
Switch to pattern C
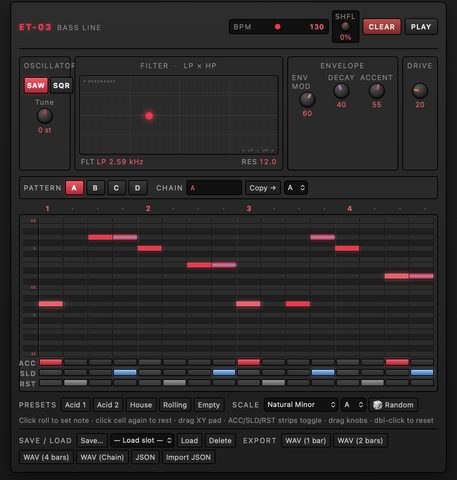click(x=116, y=188)
